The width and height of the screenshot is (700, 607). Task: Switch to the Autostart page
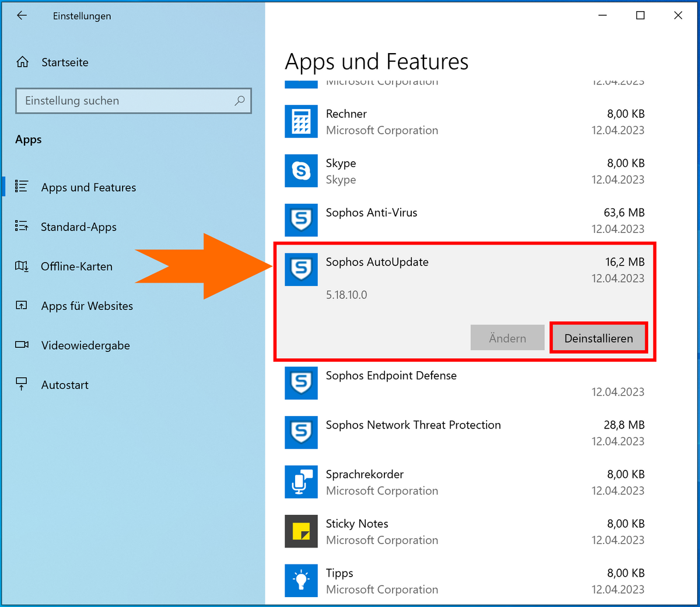65,385
